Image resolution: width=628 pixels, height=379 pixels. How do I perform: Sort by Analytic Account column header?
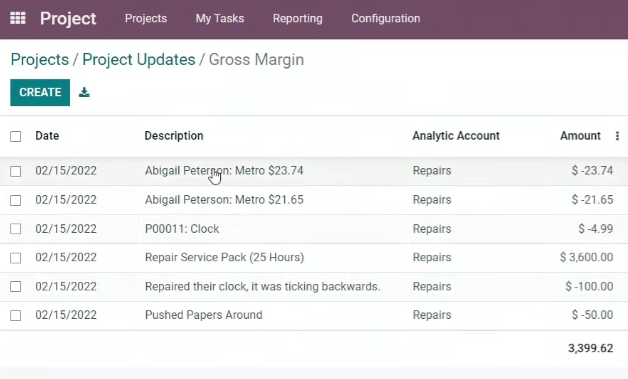click(x=456, y=136)
